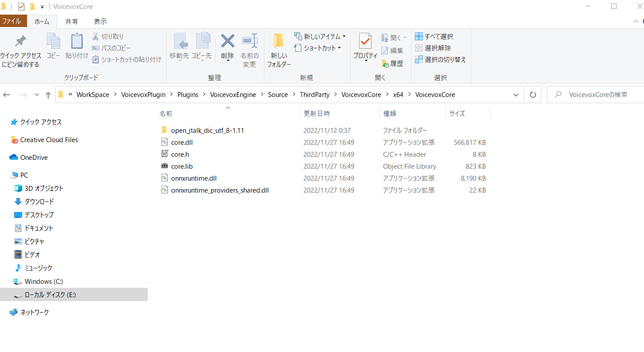Click the core.h header file icon

point(165,155)
